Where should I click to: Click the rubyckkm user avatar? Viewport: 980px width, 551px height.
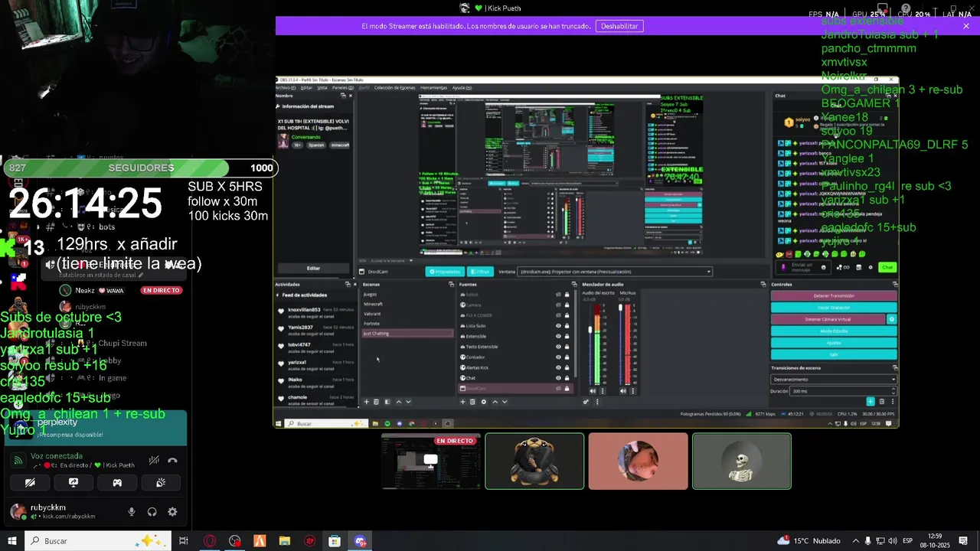(x=18, y=512)
